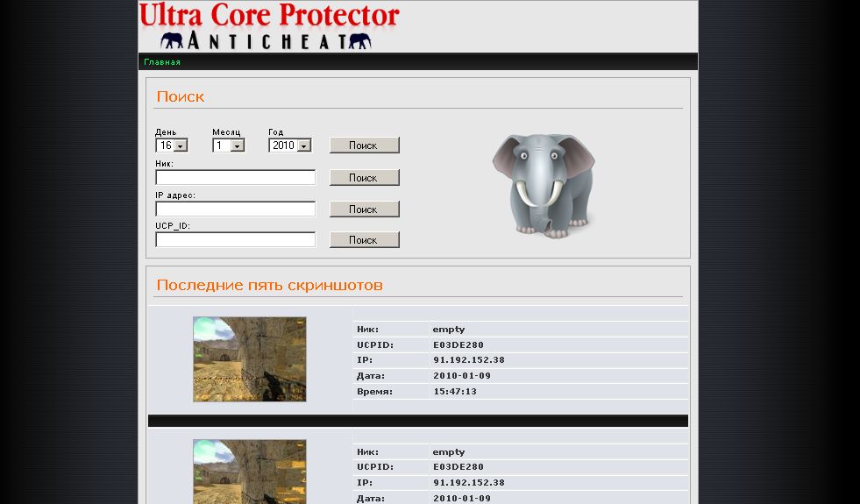Click Поиск button beside UCP_ID field
The image size is (860, 504).
[364, 239]
